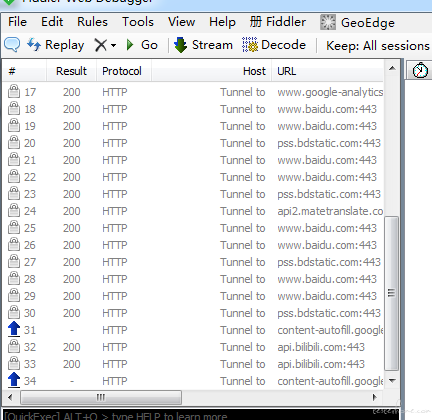Click lock icon of session 28
The height and width of the screenshot is (420, 432).
tap(14, 278)
